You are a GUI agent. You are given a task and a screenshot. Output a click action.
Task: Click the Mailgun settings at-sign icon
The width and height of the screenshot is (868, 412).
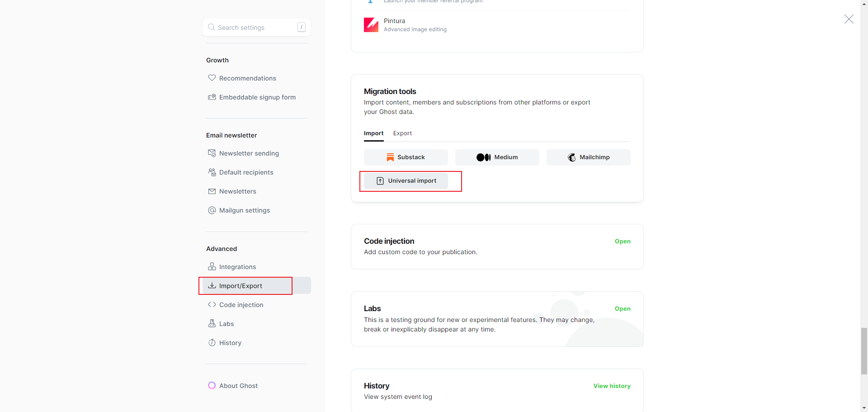212,210
